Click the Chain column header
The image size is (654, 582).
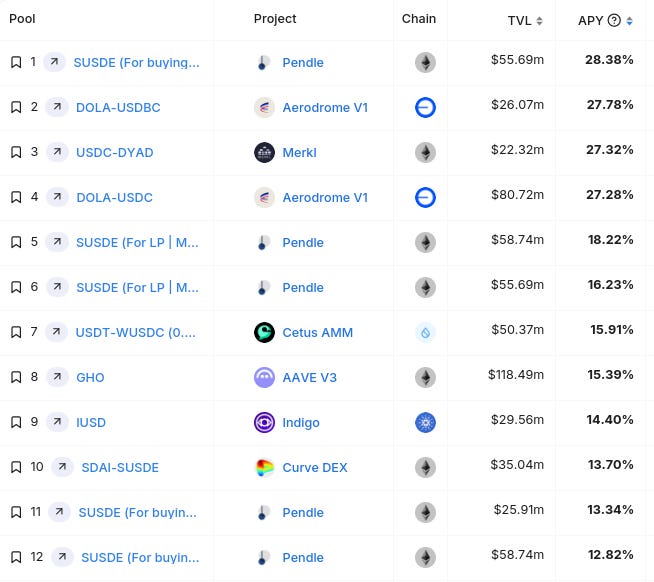pyautogui.click(x=419, y=19)
